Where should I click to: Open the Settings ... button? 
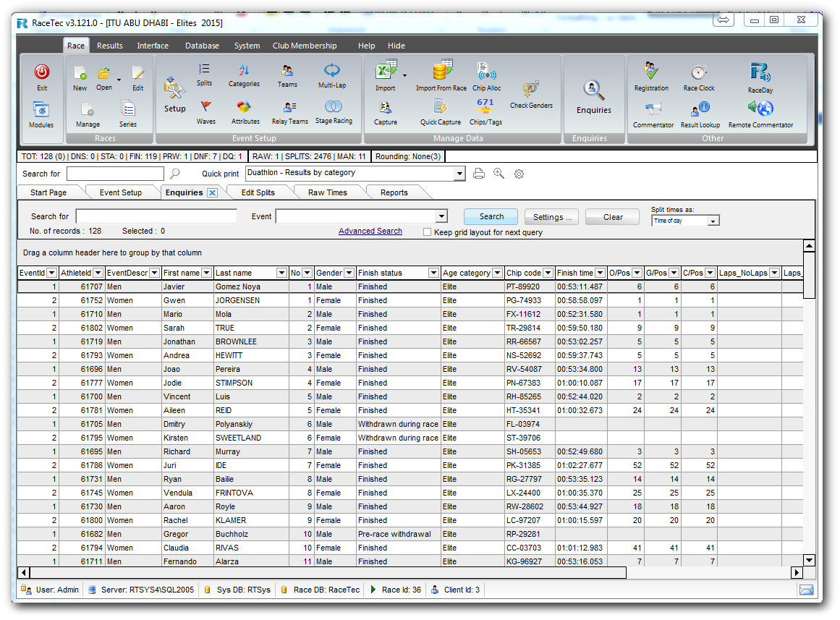[551, 216]
